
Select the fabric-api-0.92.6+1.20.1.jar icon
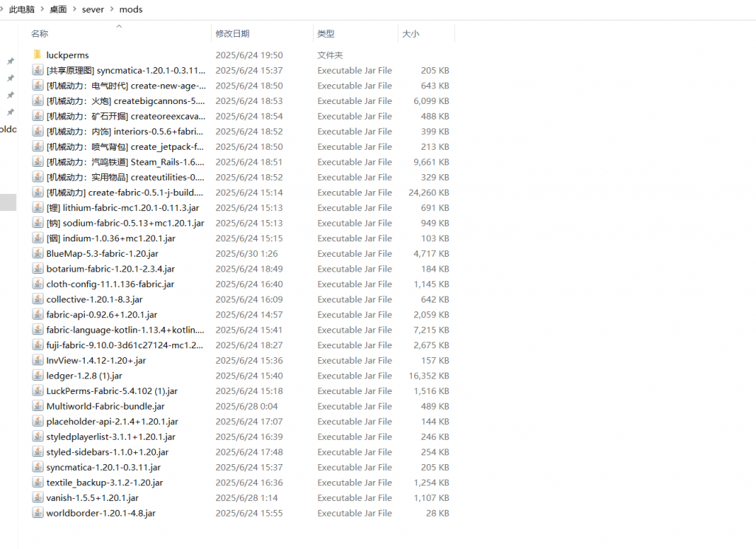click(38, 314)
